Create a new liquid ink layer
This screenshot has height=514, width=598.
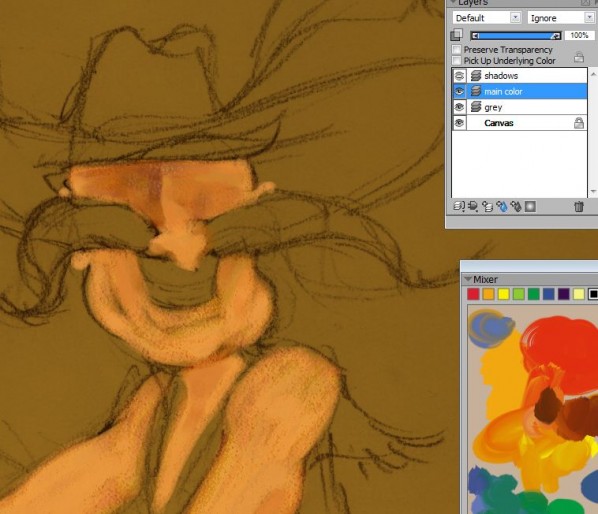516,207
